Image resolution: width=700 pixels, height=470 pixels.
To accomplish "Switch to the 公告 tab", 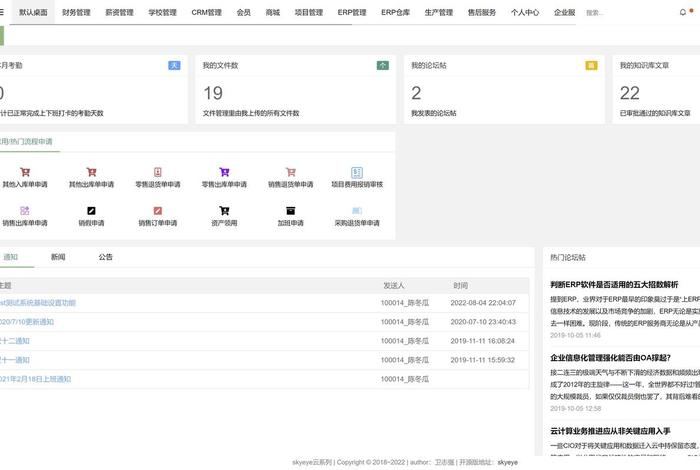I will (105, 257).
